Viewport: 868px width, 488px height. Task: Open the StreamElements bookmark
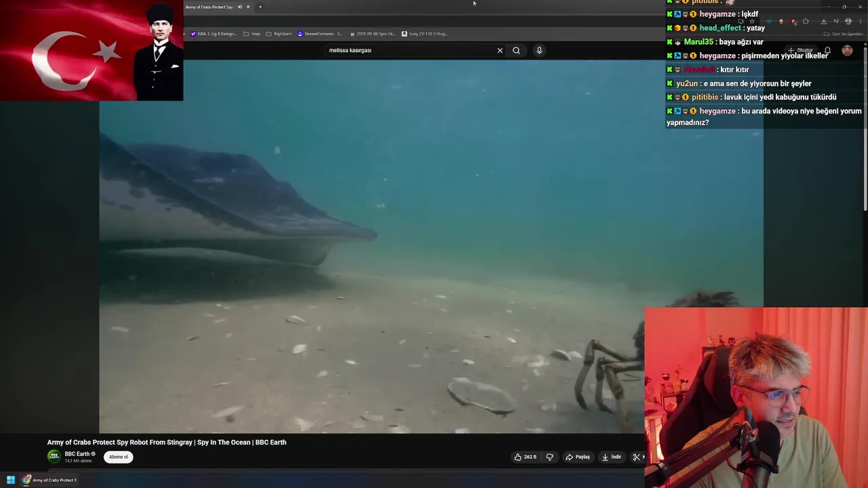point(320,34)
